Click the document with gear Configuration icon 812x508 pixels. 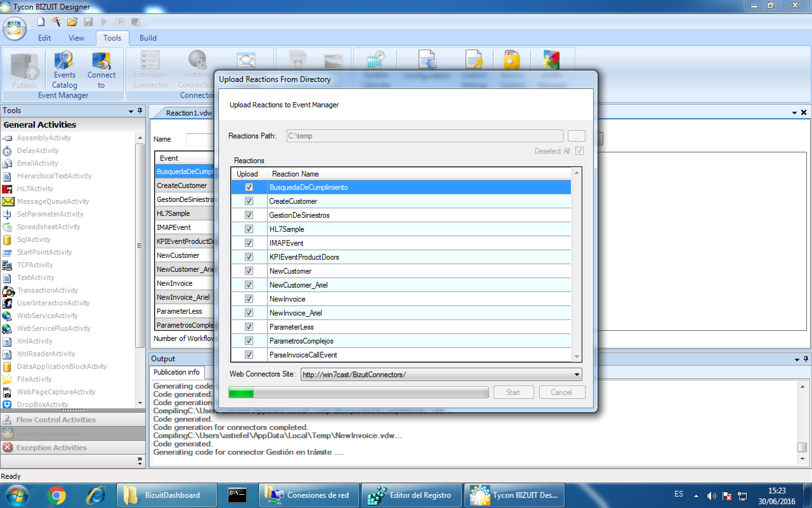point(427,60)
